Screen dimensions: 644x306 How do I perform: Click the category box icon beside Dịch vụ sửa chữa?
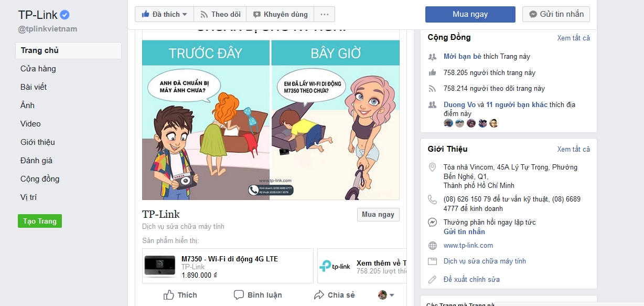click(x=433, y=261)
